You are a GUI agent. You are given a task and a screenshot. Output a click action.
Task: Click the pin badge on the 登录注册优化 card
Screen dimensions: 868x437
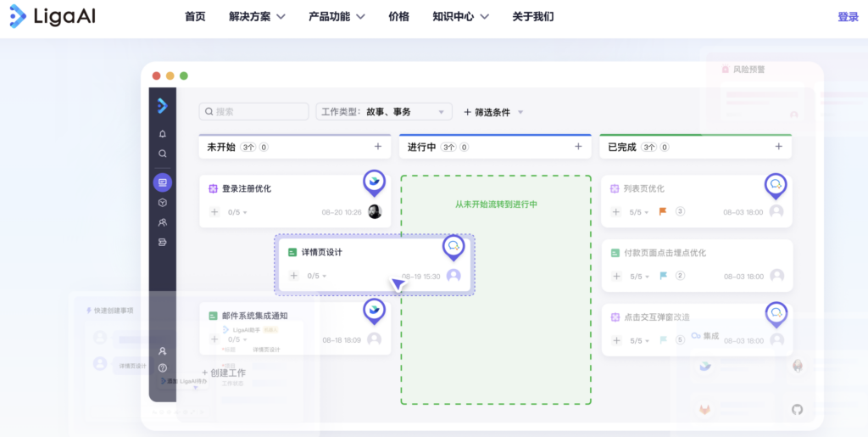click(374, 182)
